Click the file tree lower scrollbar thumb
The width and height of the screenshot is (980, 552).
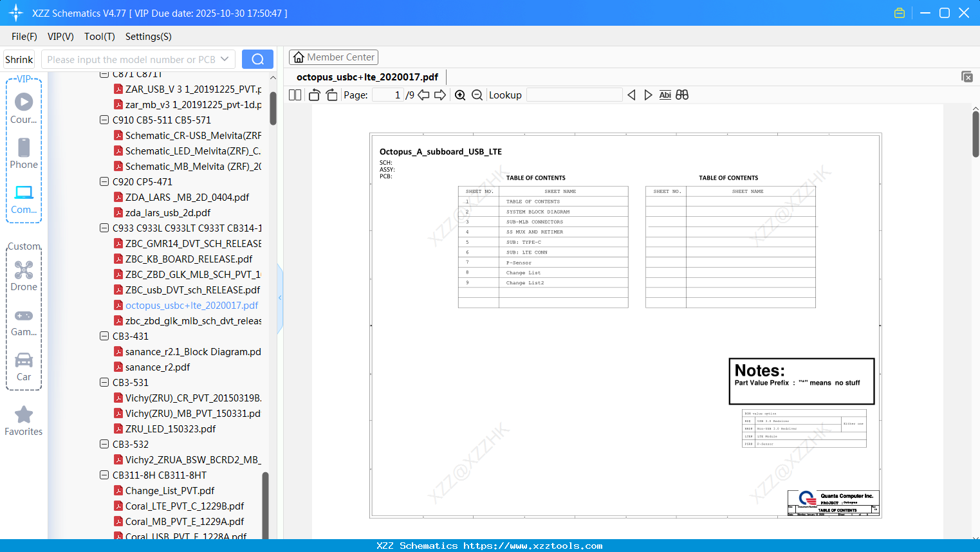pos(265,505)
